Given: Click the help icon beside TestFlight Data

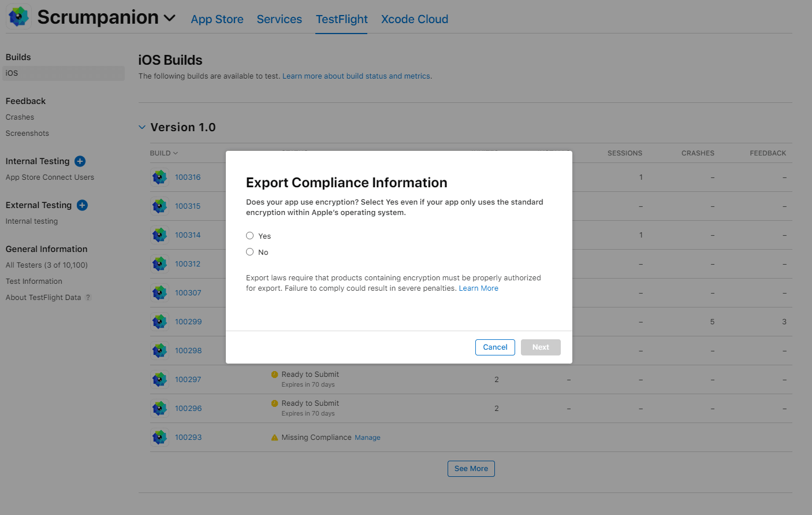Looking at the screenshot, I should 88,298.
